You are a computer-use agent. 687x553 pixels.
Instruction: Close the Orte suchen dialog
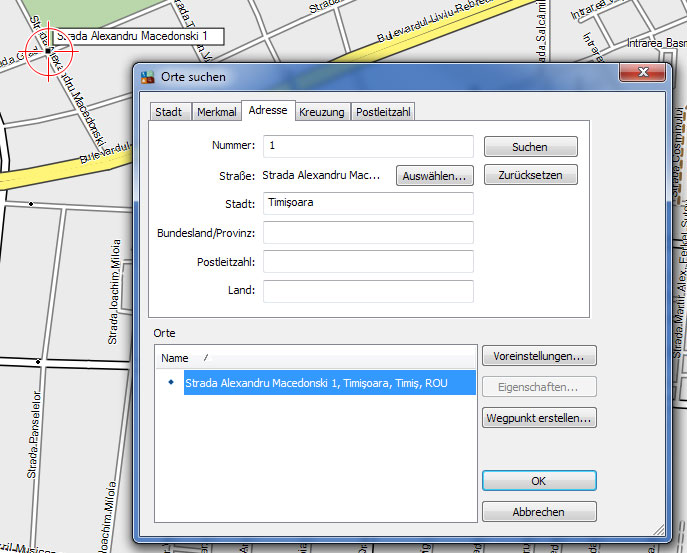(639, 75)
